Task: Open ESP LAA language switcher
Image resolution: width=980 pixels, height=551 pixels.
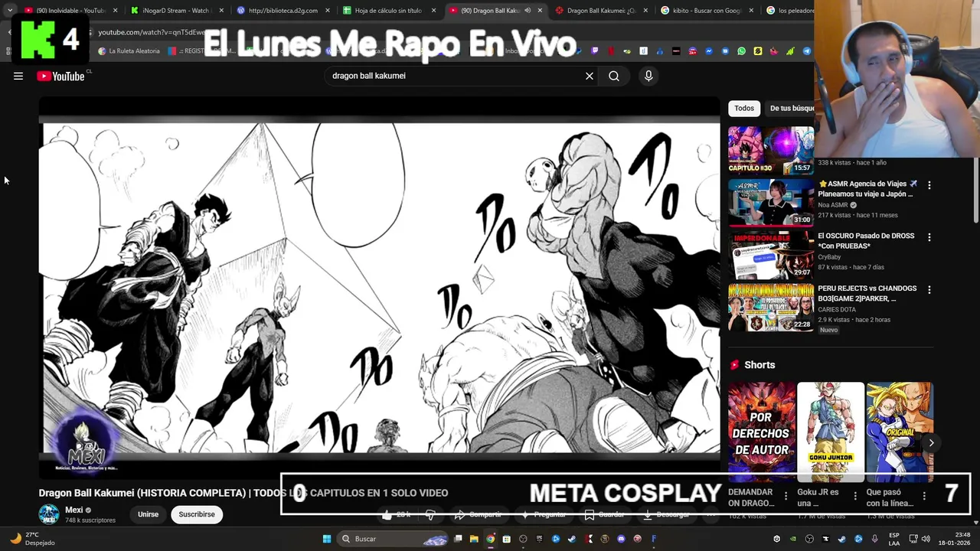Action: click(x=894, y=539)
